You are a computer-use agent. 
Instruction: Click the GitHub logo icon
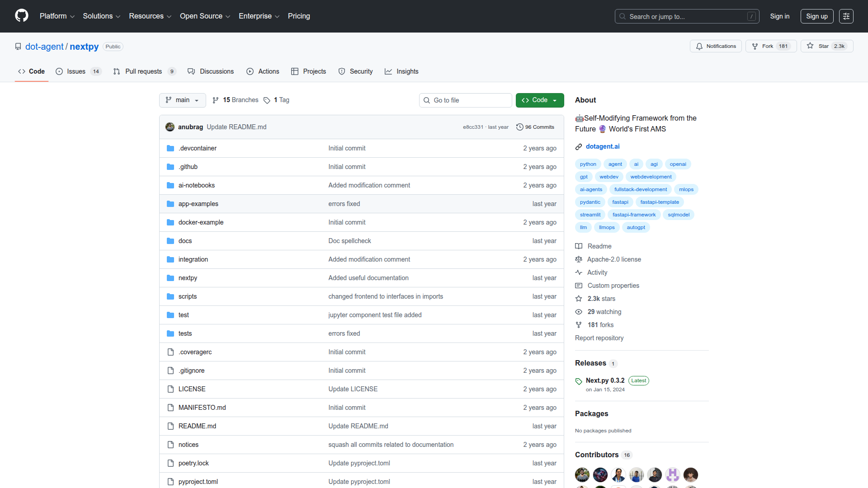(21, 16)
